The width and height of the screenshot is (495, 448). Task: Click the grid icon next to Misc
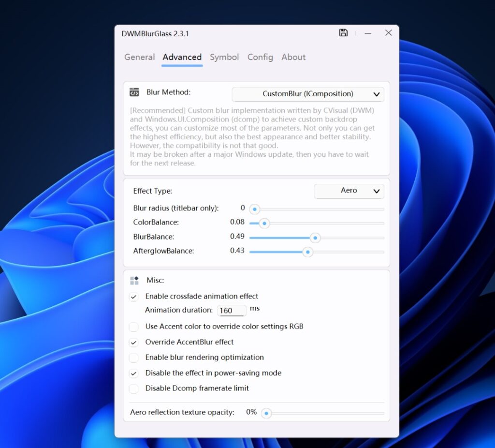pos(134,280)
